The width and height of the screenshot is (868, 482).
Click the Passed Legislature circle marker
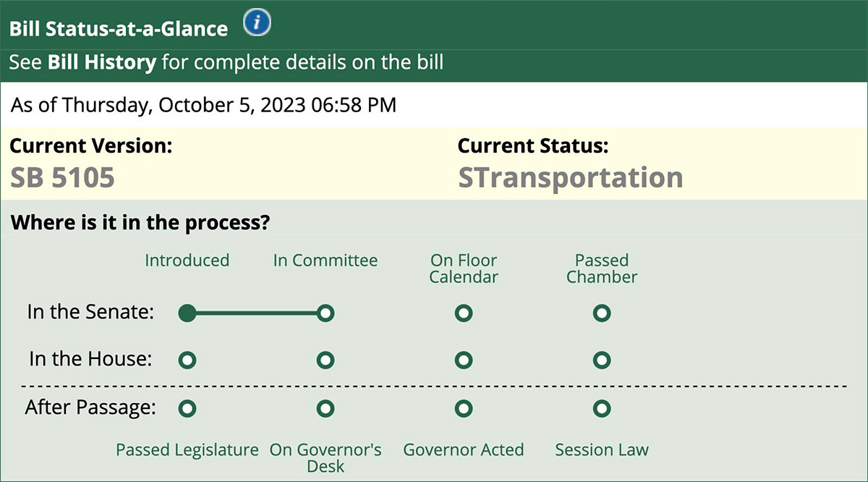[x=187, y=409]
